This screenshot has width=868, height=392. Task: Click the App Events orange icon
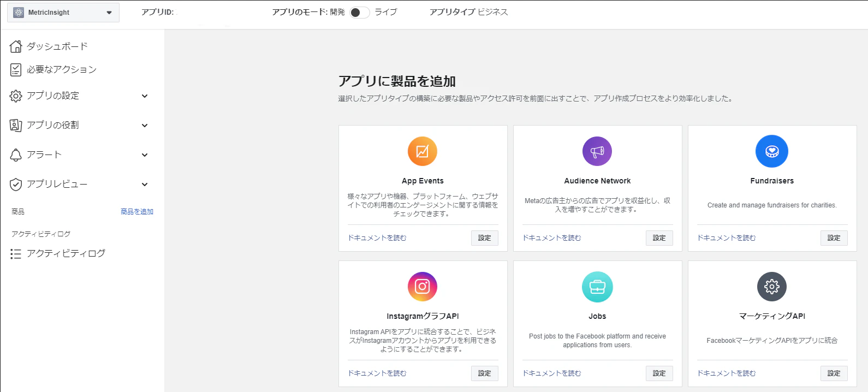[423, 151]
